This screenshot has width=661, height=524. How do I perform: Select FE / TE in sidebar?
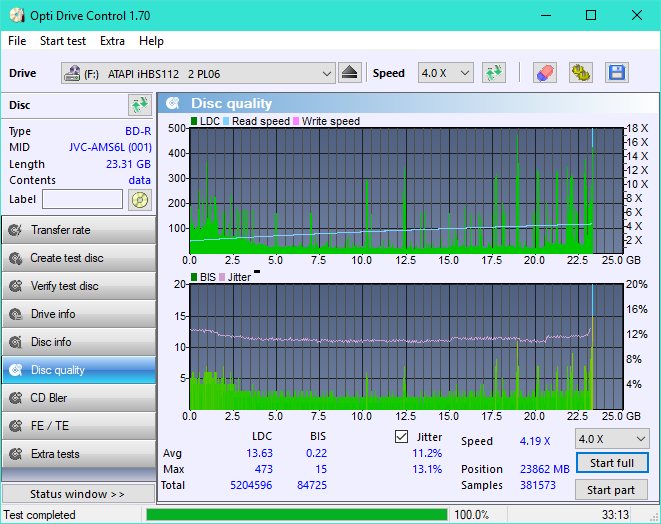pyautogui.click(x=79, y=426)
